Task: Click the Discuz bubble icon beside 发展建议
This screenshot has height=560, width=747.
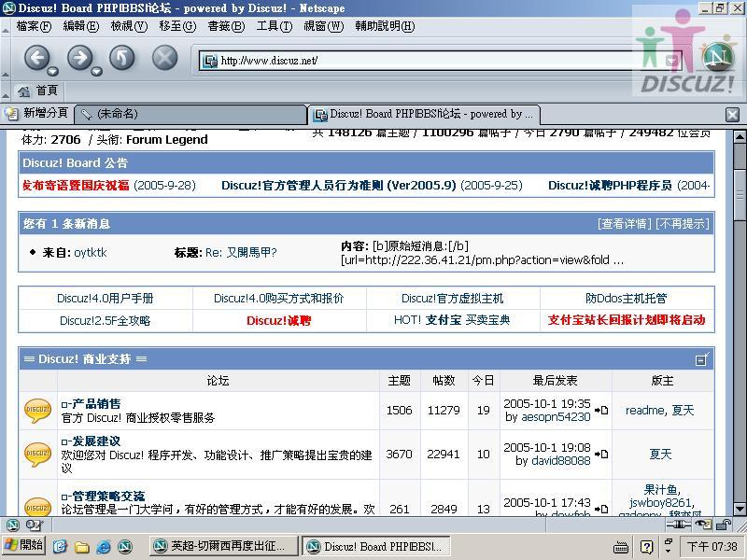Action: click(37, 454)
